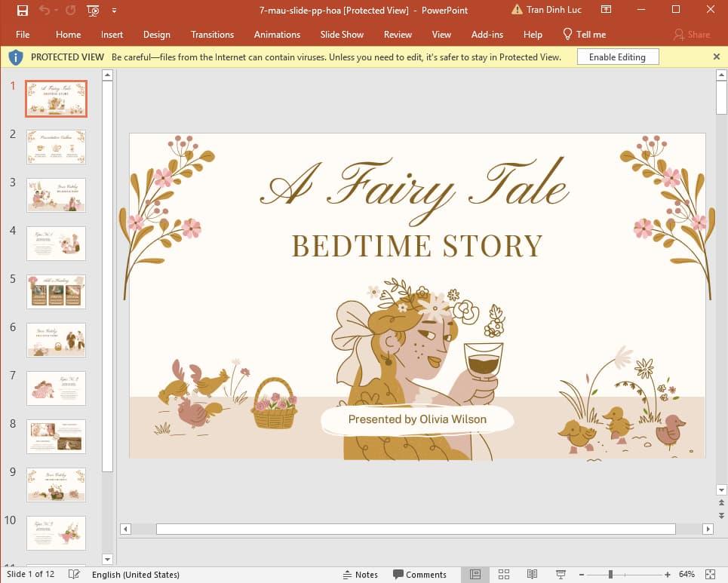Open the Customize Quick Access Toolbar dropdown
728x583 pixels.
(x=114, y=11)
